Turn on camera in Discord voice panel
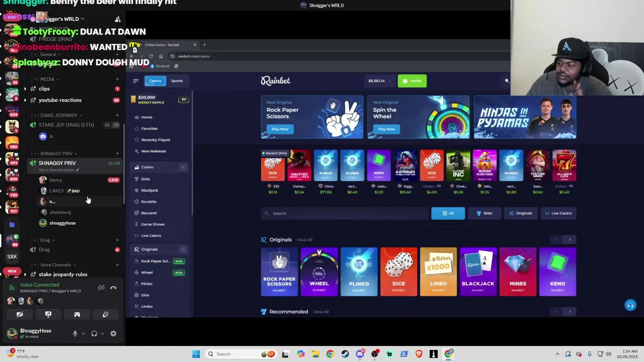Image resolution: width=644 pixels, height=362 pixels. (x=20, y=314)
